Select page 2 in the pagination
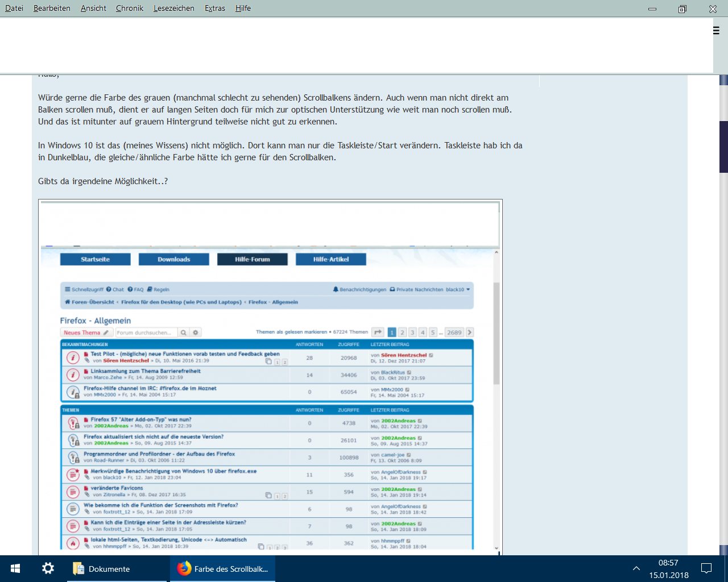This screenshot has width=728, height=582. pyautogui.click(x=402, y=332)
